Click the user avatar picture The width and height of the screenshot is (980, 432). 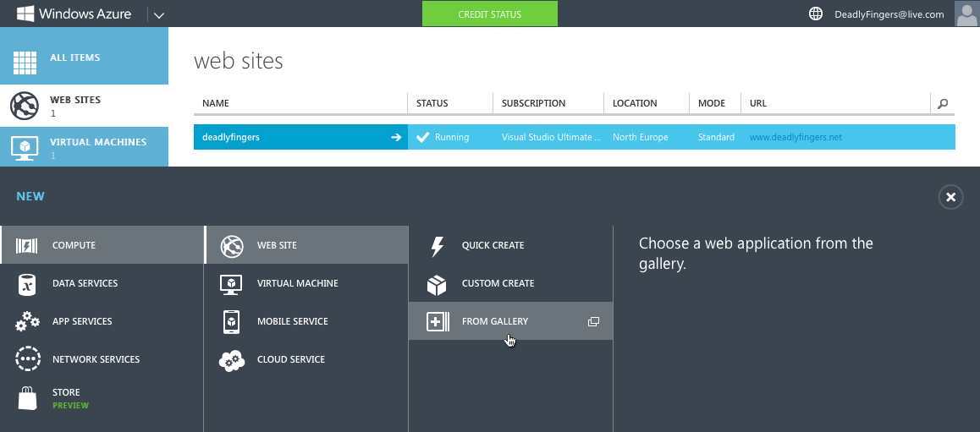(x=966, y=14)
